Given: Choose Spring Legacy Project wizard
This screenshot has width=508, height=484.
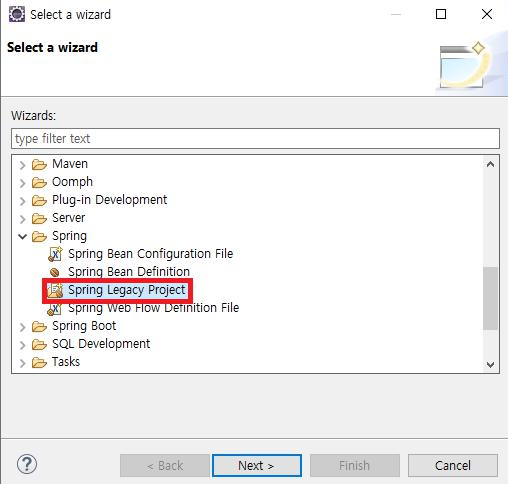Looking at the screenshot, I should [x=127, y=290].
